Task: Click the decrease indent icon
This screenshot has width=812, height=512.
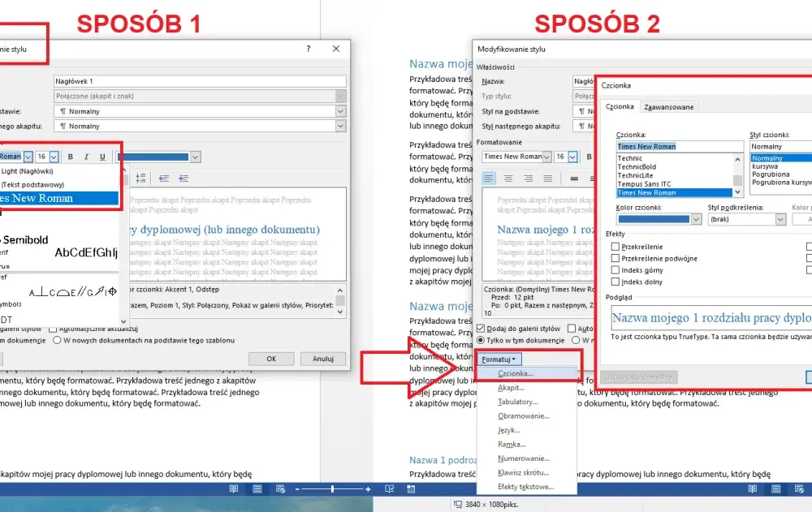Action: (x=164, y=179)
